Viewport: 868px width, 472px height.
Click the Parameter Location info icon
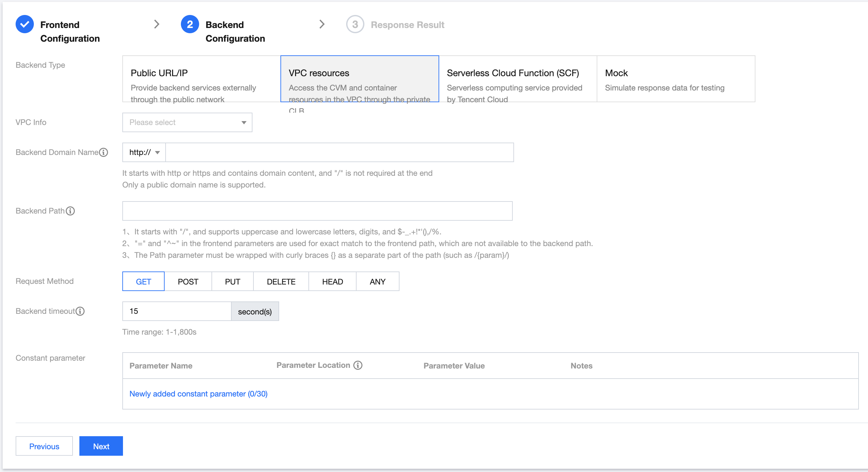(x=358, y=365)
